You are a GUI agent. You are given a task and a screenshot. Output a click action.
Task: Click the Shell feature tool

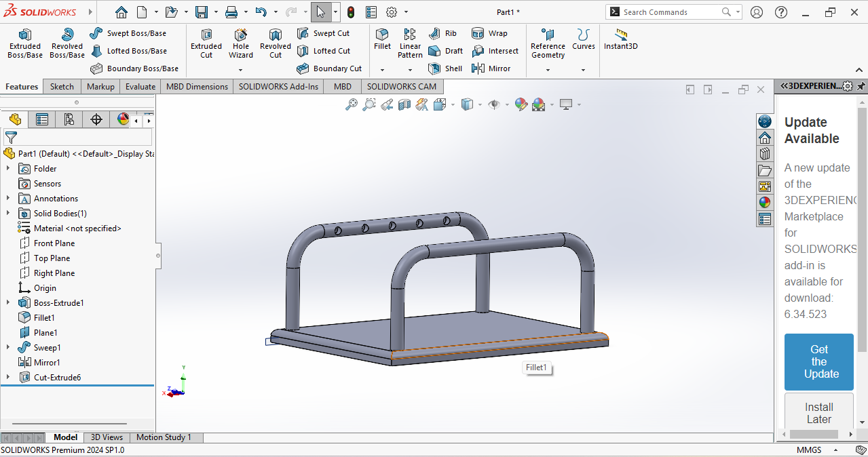pyautogui.click(x=446, y=68)
